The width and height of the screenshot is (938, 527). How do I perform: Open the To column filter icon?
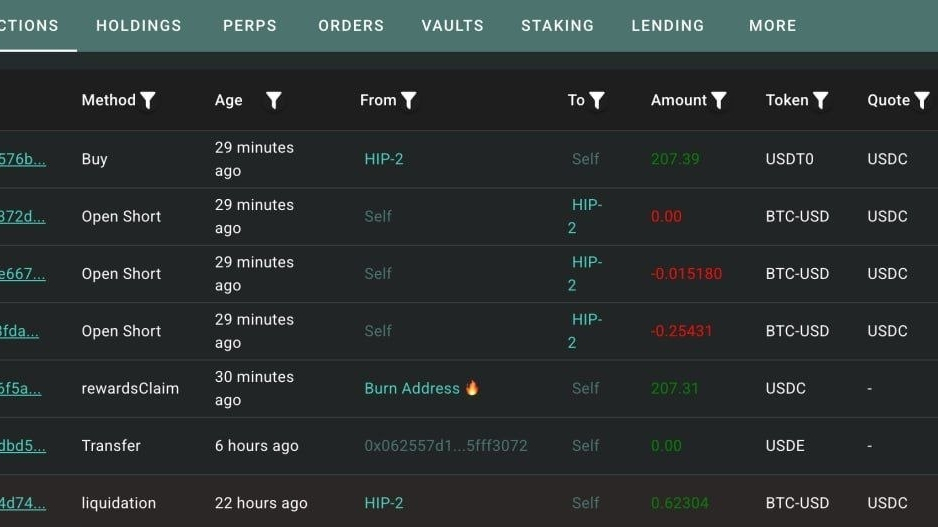tap(597, 100)
